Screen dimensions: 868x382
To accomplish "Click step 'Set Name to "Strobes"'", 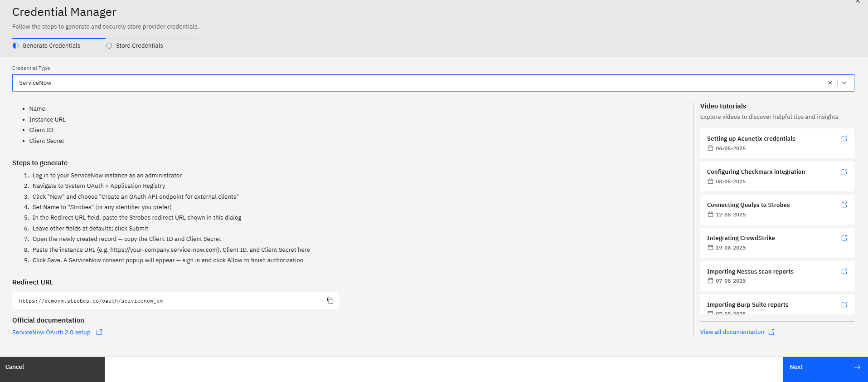I will (102, 207).
